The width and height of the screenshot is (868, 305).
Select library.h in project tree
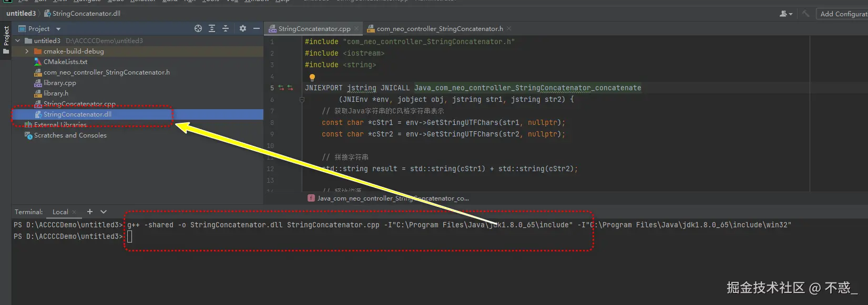(x=56, y=93)
